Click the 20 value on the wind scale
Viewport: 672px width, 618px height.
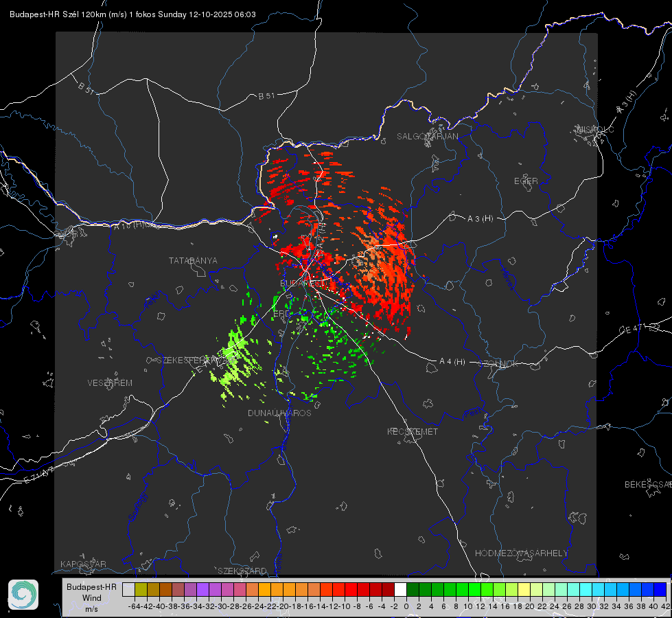530,606
